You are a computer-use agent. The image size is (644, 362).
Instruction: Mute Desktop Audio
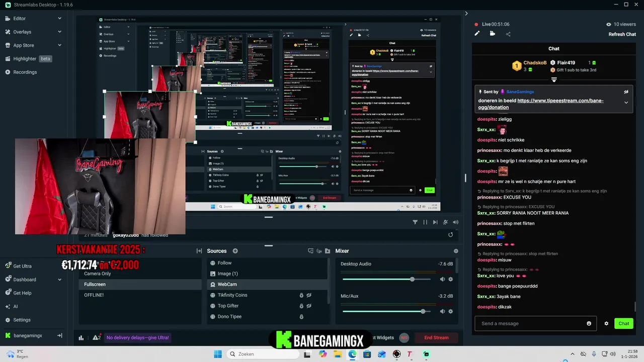[442, 279]
